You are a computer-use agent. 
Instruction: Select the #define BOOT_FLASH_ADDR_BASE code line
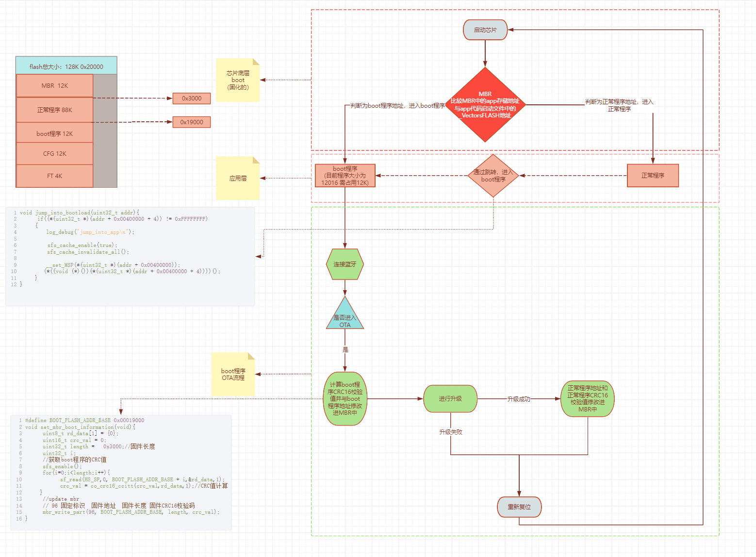click(84, 420)
